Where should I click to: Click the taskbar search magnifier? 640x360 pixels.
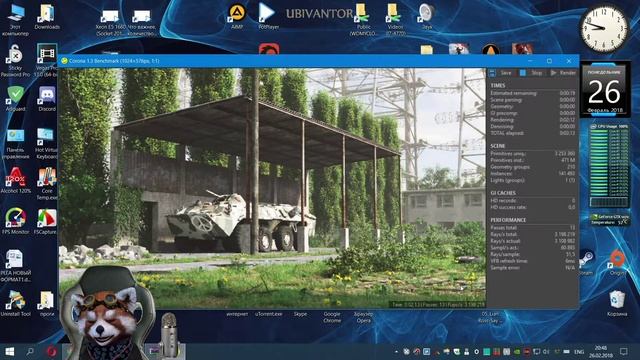click(30, 351)
